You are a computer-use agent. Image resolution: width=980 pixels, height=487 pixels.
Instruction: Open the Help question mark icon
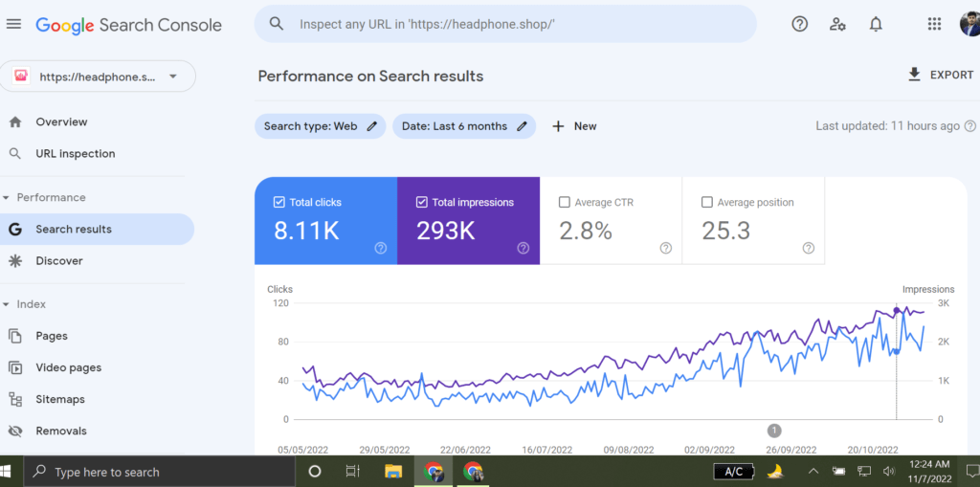tap(799, 24)
